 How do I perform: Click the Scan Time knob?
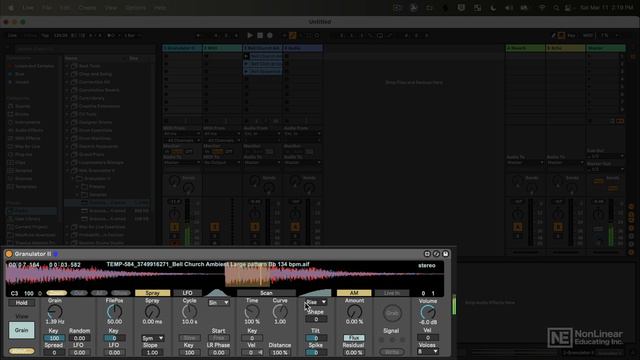(252, 311)
